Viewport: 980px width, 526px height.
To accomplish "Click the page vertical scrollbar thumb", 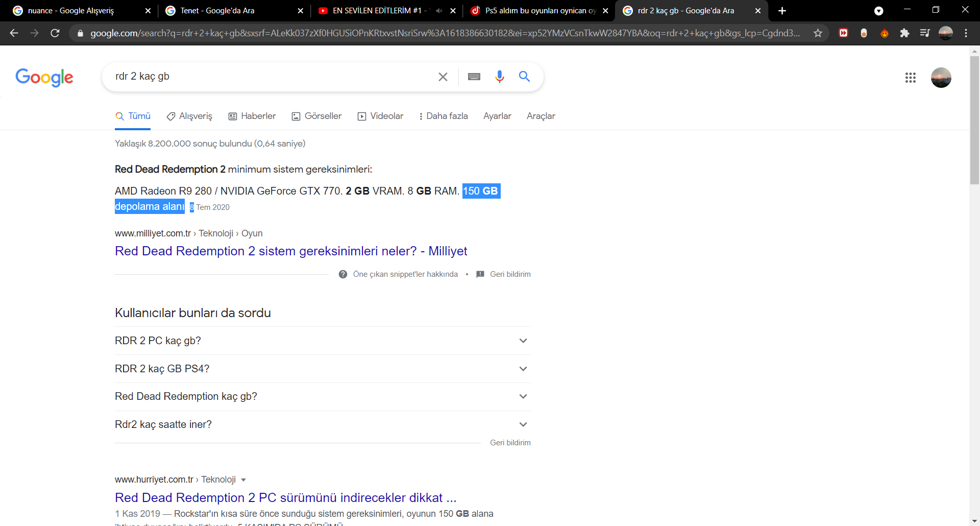I will [974, 120].
